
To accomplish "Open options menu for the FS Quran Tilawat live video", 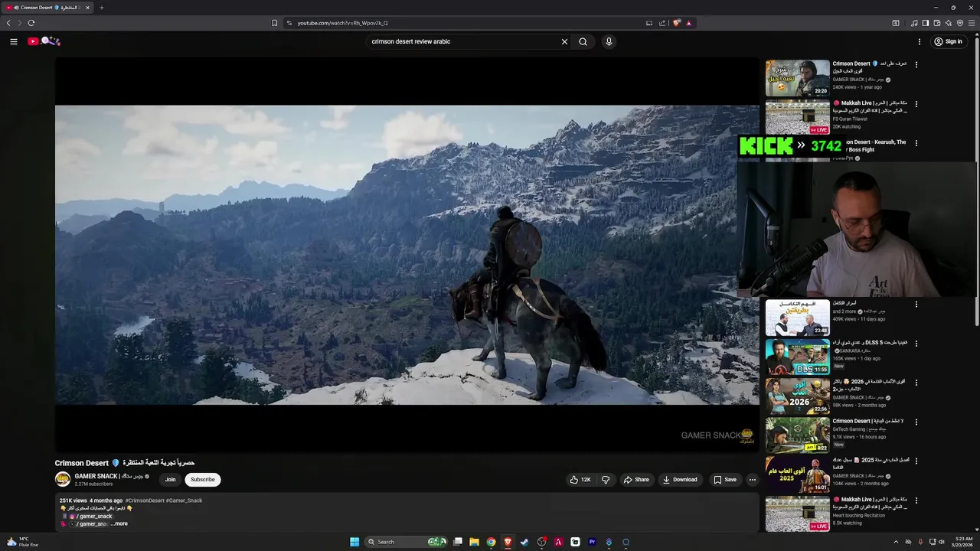I will 916,104.
